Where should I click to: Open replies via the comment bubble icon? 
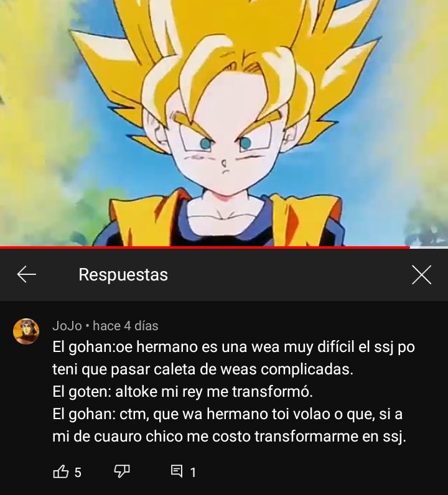click(177, 471)
